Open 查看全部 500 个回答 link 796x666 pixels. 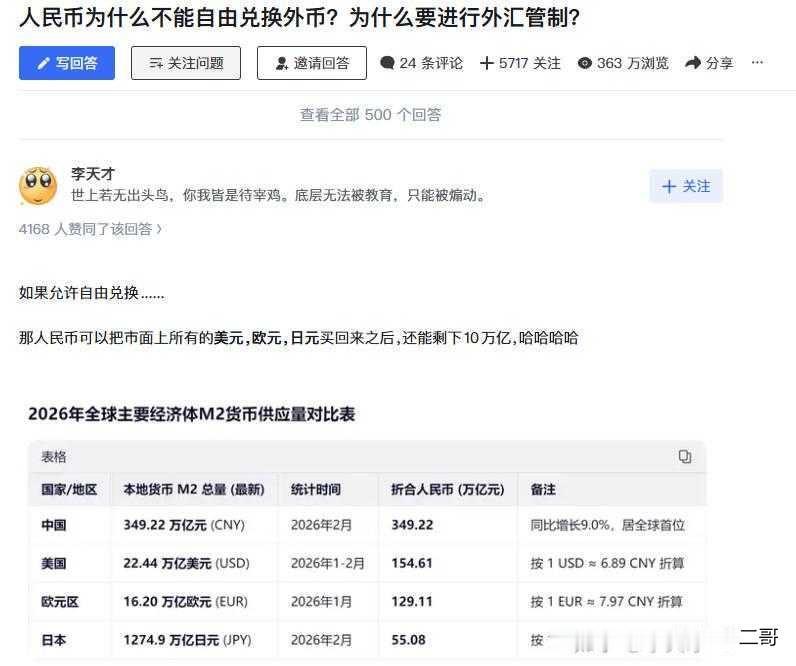[371, 114]
